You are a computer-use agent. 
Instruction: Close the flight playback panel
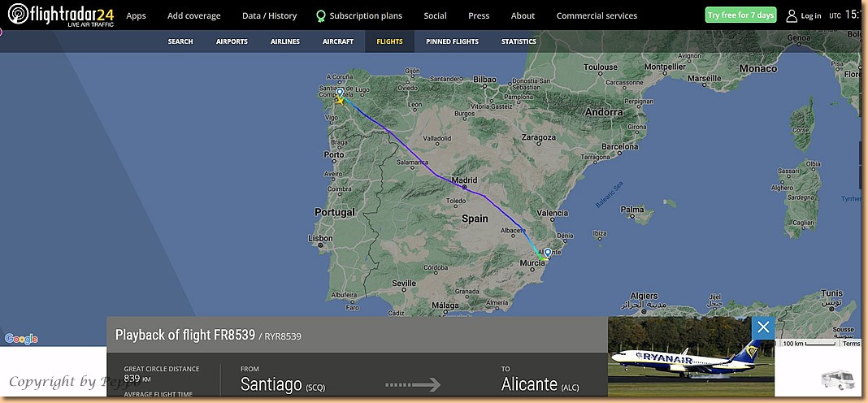click(763, 327)
